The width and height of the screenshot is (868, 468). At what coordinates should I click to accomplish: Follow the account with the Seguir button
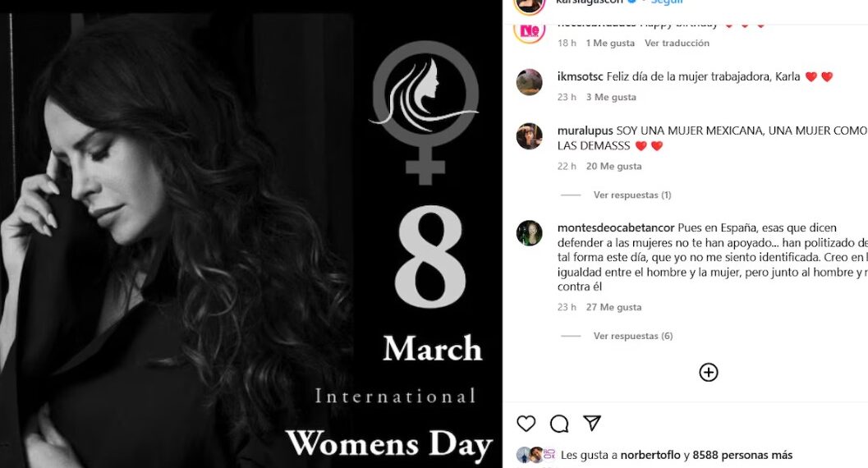(667, 2)
